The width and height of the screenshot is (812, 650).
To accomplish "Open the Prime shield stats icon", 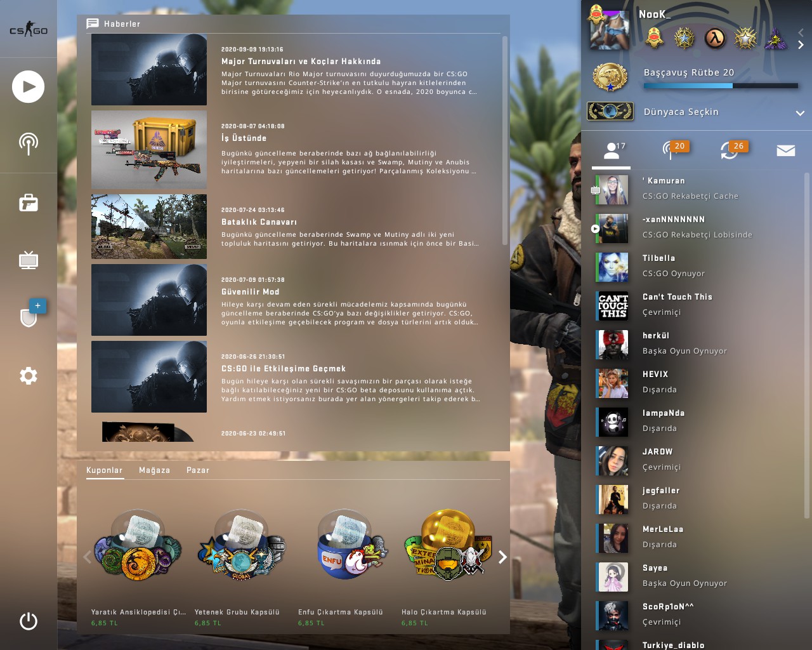I will click(29, 317).
